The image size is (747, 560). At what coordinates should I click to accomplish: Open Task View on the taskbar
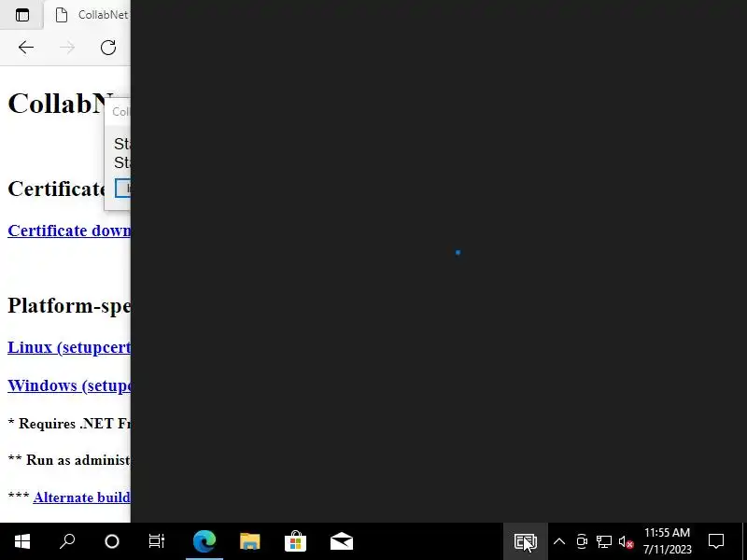tap(156, 541)
